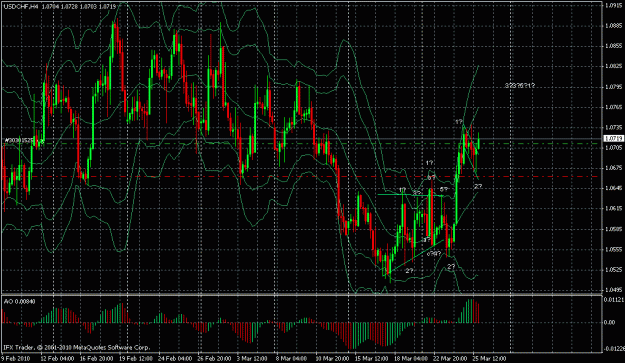This screenshot has height=363, width=625.
Task: Click the 1.0795 price axis label
Action: click(613, 87)
